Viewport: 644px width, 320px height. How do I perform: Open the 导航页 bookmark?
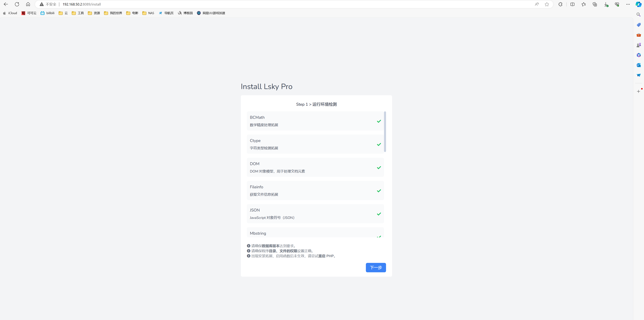click(166, 13)
